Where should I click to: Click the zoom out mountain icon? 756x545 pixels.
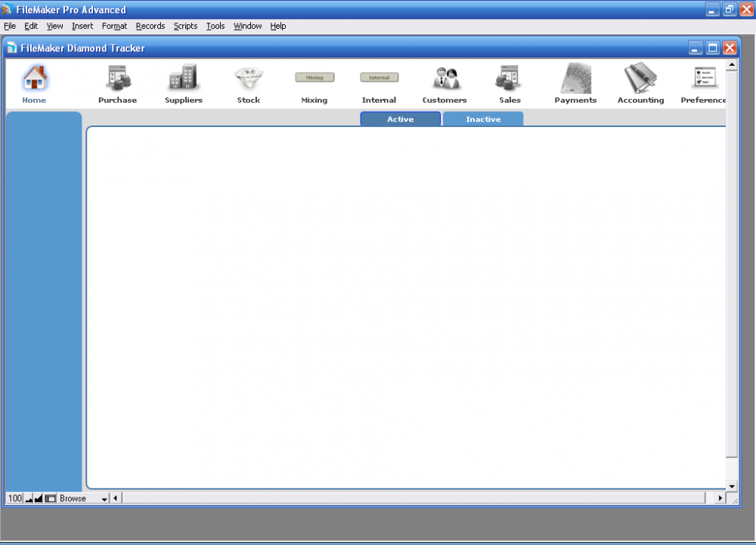[x=29, y=498]
